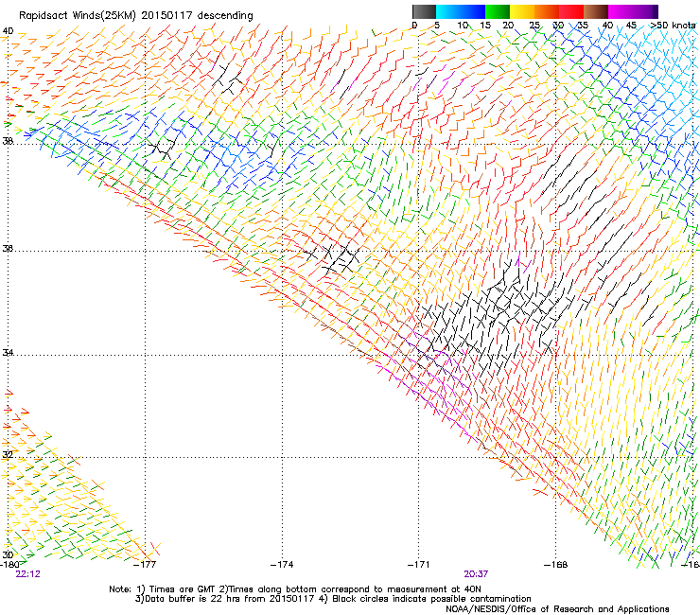Image resolution: width=700 pixels, height=615 pixels.
Task: Click the longitude label '-171'
Action: point(419,564)
